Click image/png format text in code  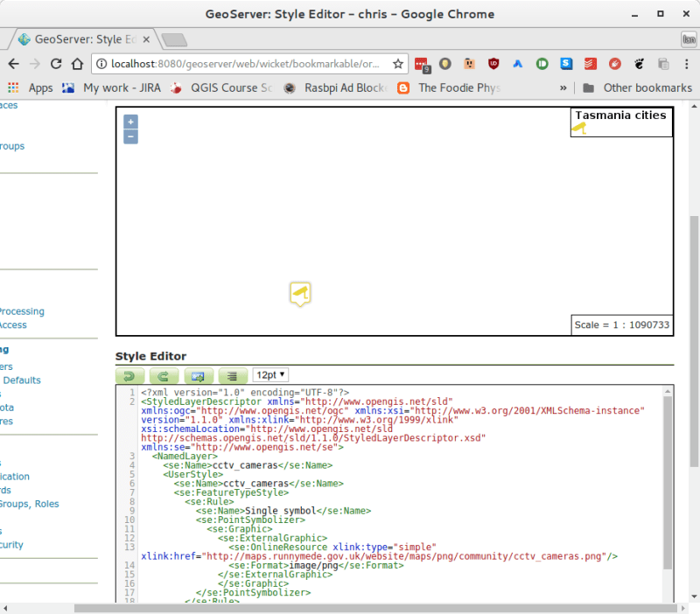pos(313,565)
